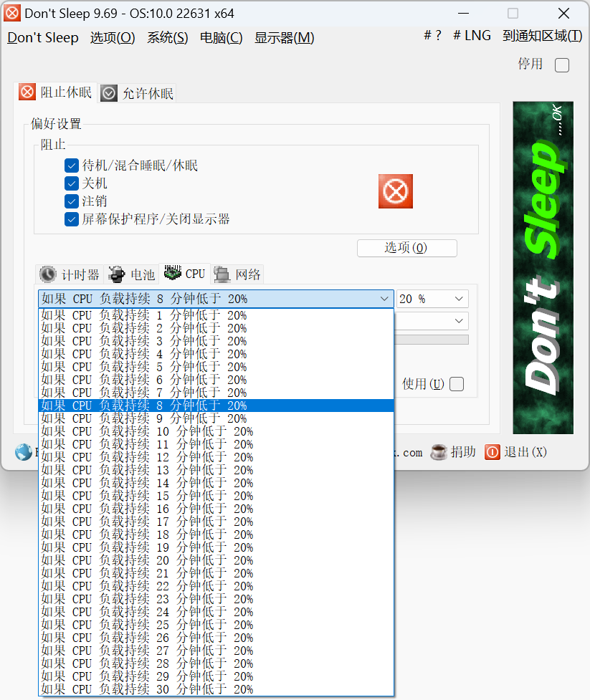Switch to the 电池 tab
The height and width of the screenshot is (700, 590).
pyautogui.click(x=132, y=274)
